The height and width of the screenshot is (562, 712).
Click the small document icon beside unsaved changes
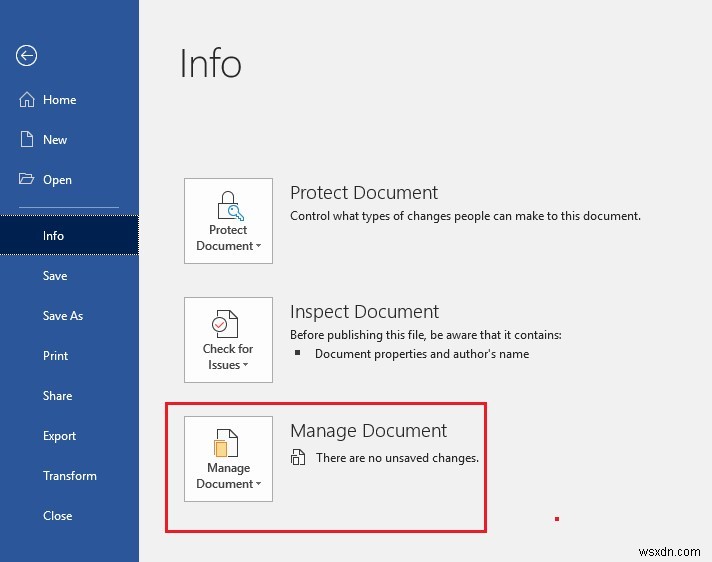coord(298,457)
